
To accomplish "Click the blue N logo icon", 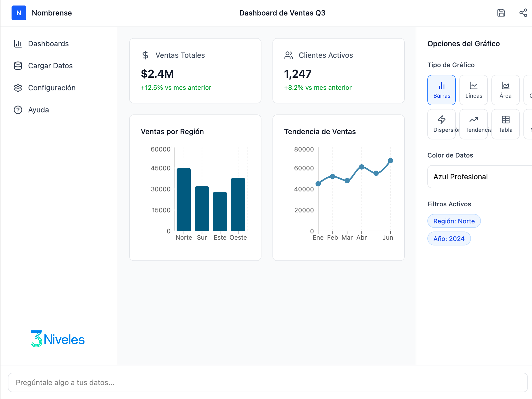I will click(x=19, y=13).
